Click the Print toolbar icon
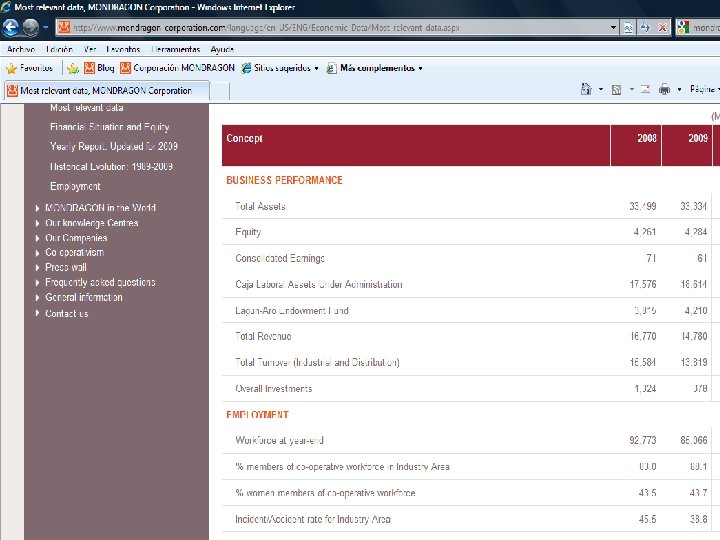The height and width of the screenshot is (540, 720). coord(664,89)
